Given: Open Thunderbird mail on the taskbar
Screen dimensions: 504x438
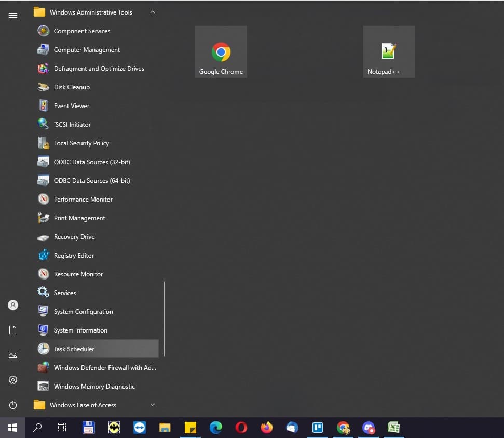Looking at the screenshot, I should click(x=292, y=428).
